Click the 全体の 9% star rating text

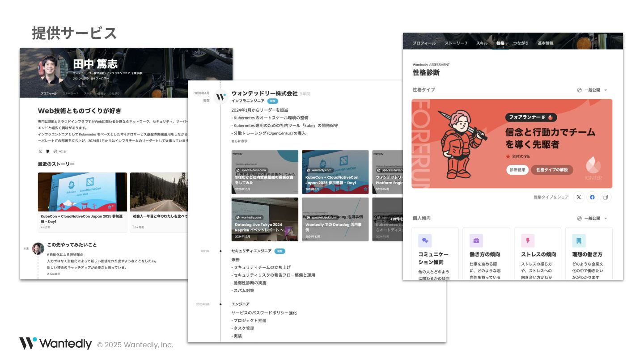coord(517,156)
